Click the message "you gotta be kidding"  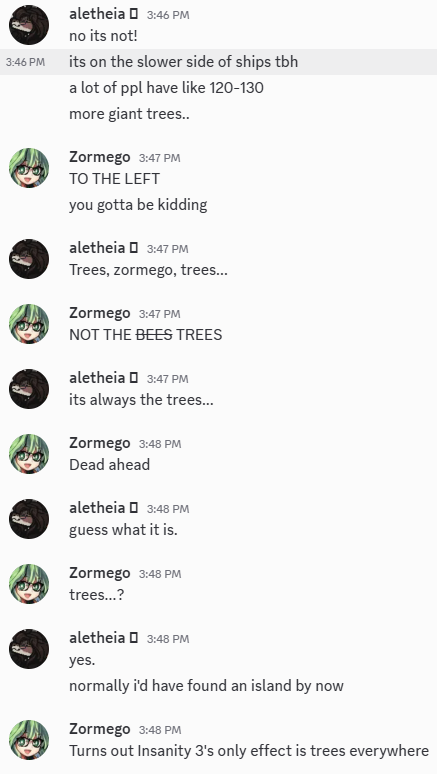coord(138,205)
